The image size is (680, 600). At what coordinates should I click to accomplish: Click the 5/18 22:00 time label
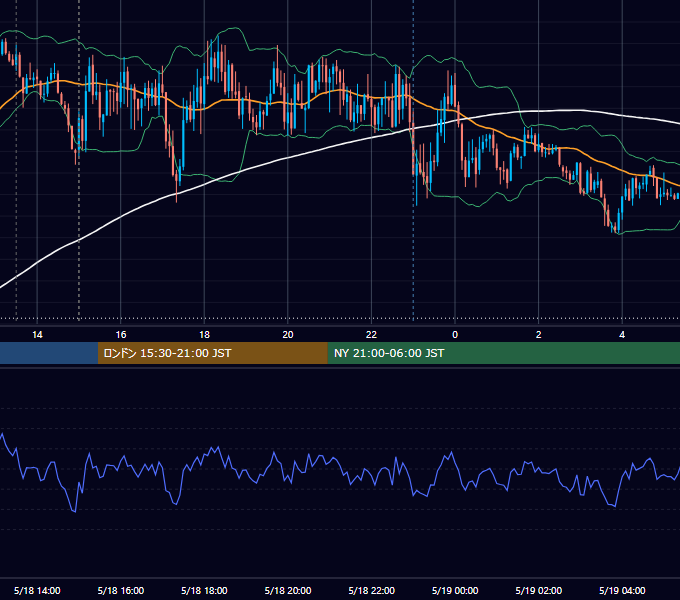[372, 590]
